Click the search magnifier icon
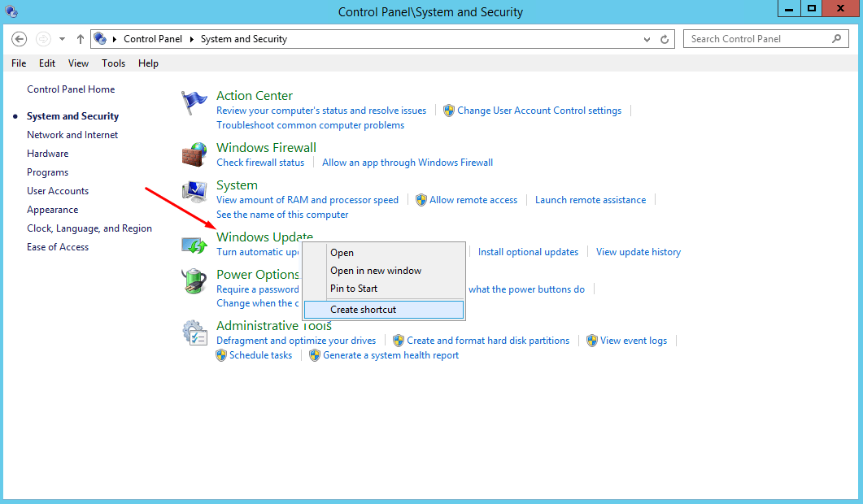 [x=837, y=38]
